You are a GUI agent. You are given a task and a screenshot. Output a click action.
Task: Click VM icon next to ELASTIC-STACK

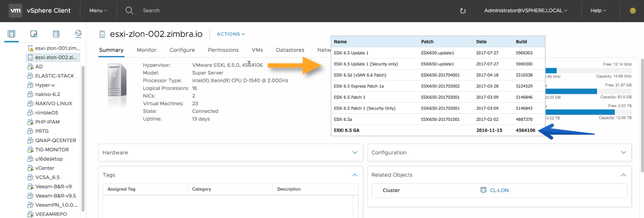coord(30,76)
